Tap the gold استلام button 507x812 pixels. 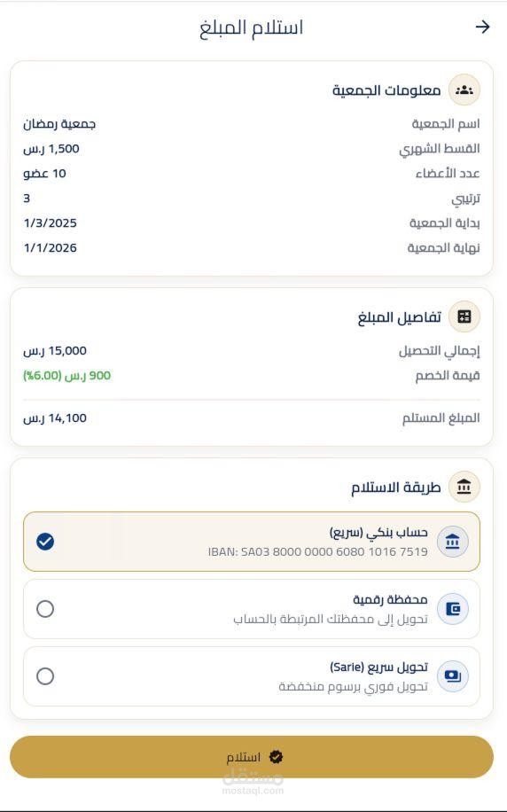click(x=252, y=757)
